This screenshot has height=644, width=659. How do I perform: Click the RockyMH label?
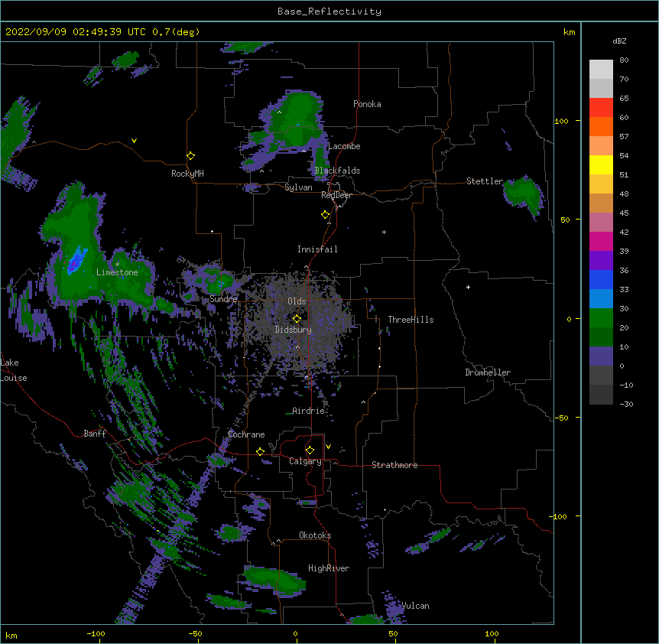tap(187, 174)
